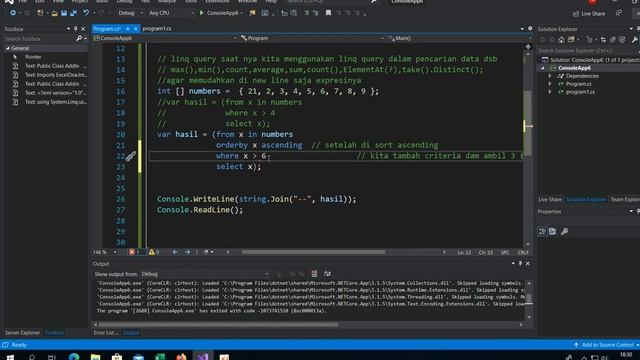
Task: Click the Save file toolbar icon
Action: 64,13
